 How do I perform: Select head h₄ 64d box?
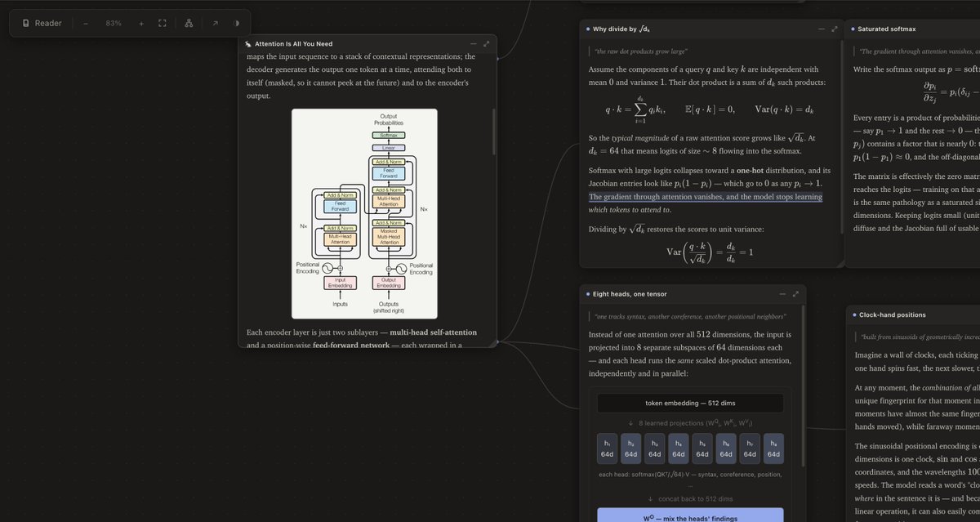click(679, 448)
